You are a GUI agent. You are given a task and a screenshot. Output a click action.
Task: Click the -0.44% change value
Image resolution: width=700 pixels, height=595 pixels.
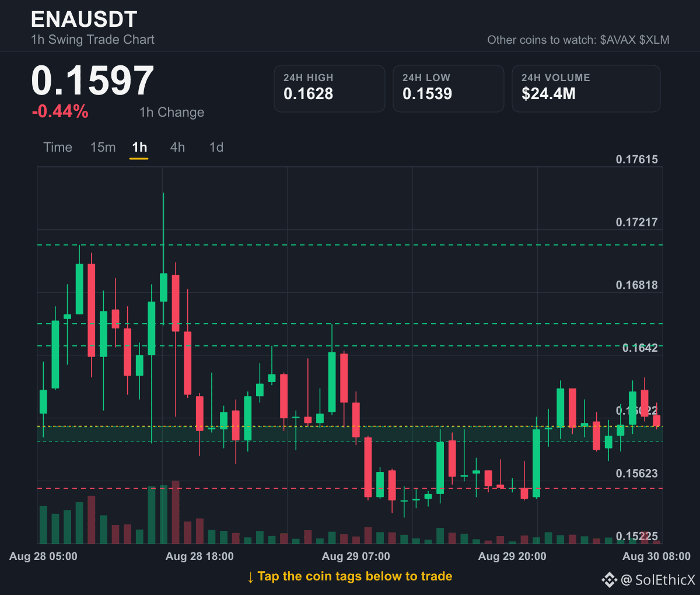(60, 111)
